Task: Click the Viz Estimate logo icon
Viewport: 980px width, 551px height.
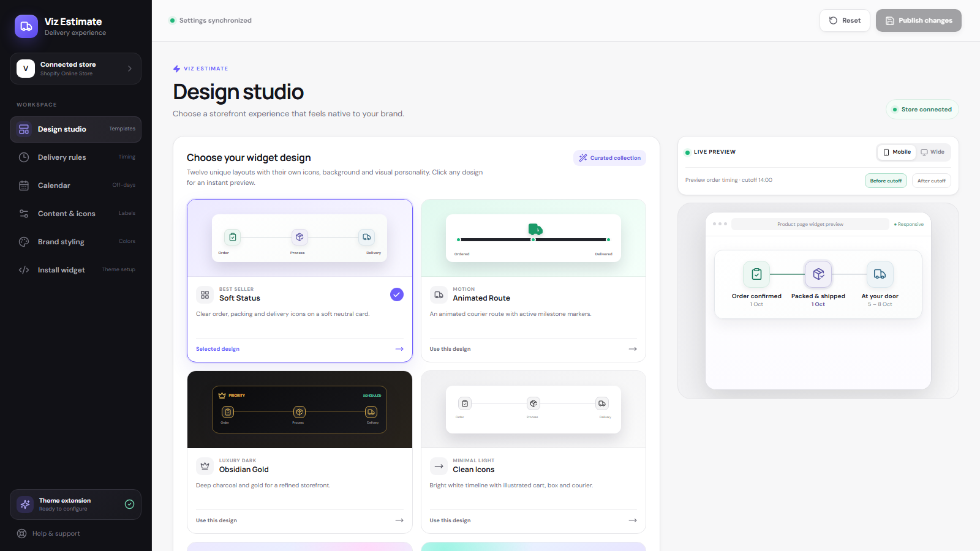Action: (26, 26)
